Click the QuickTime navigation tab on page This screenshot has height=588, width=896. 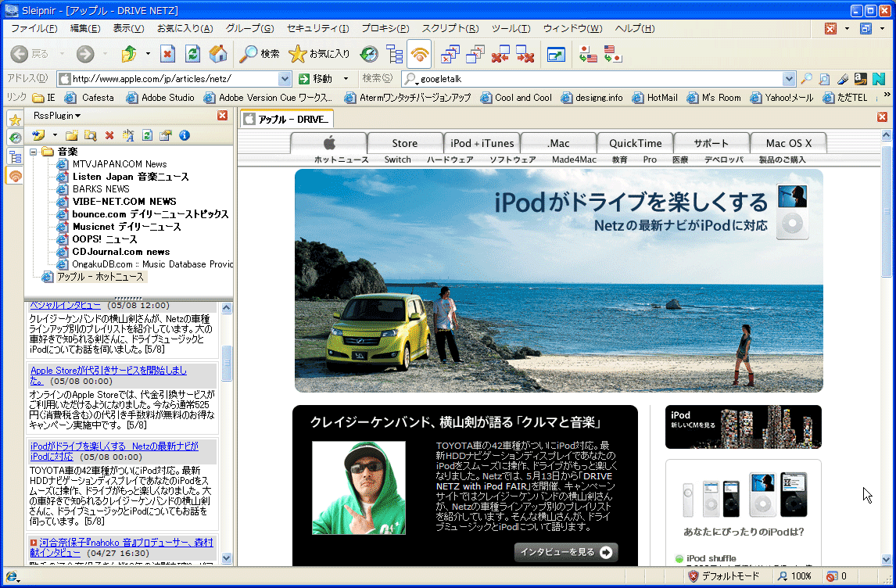click(x=636, y=143)
